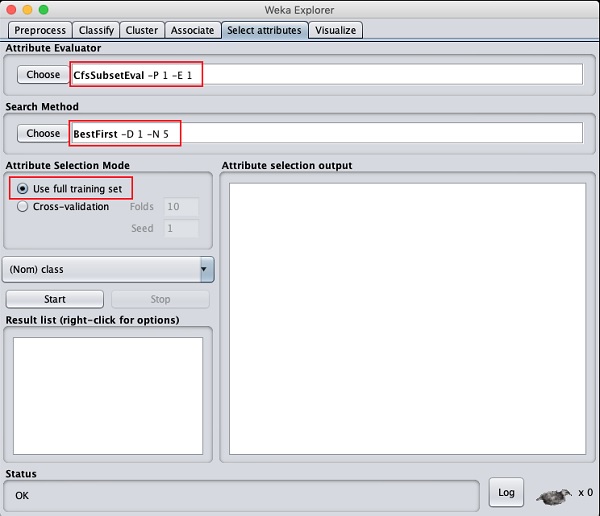Switch to the Visualize tab

(336, 30)
